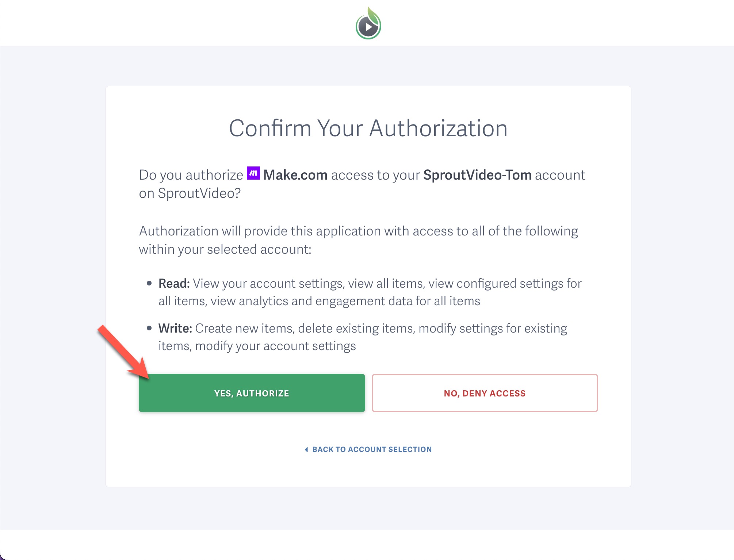Deny access using No, Deny Access
Screen dimensions: 734x560
(x=485, y=393)
